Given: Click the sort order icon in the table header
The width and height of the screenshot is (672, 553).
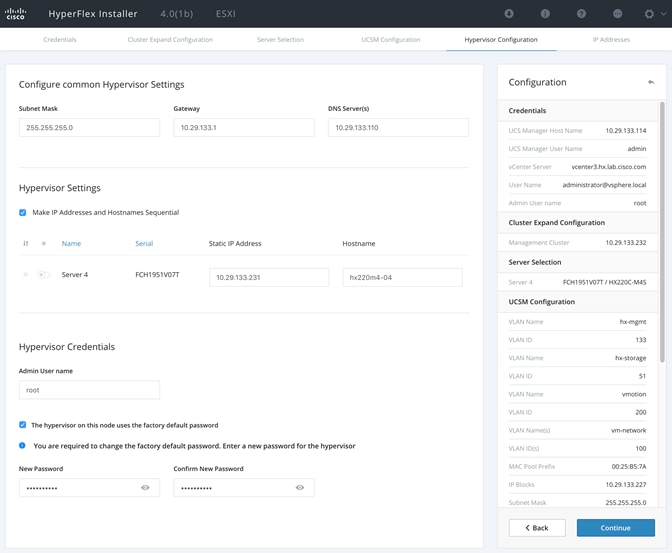Looking at the screenshot, I should point(26,243).
